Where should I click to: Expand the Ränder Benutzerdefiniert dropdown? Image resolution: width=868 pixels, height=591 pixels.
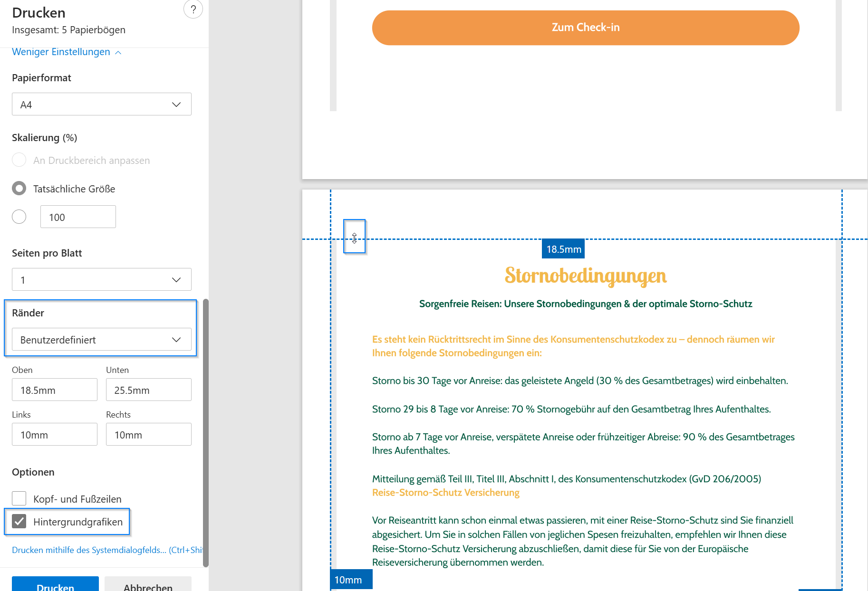tap(101, 340)
